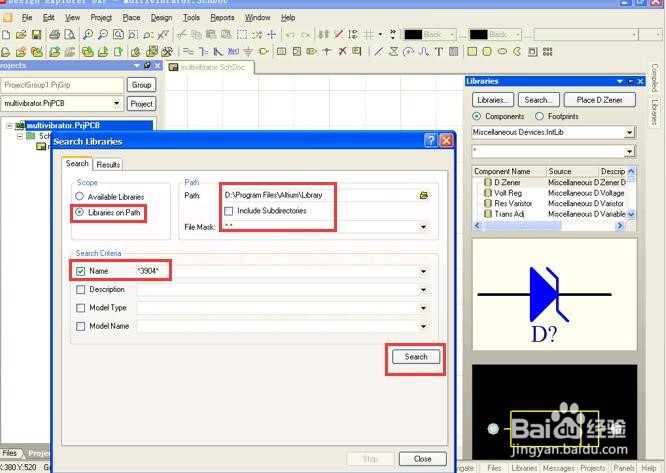Open the File menu
This screenshot has width=666, height=473.
click(x=27, y=17)
